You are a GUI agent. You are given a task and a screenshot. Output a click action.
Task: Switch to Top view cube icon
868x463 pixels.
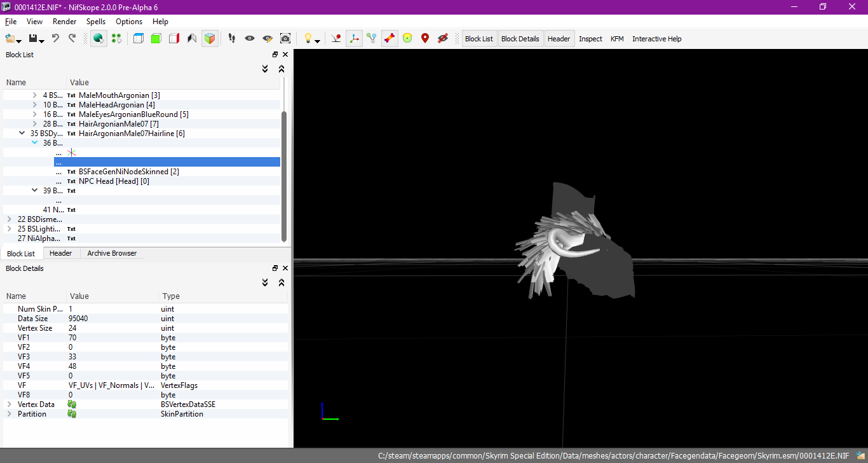tap(139, 39)
